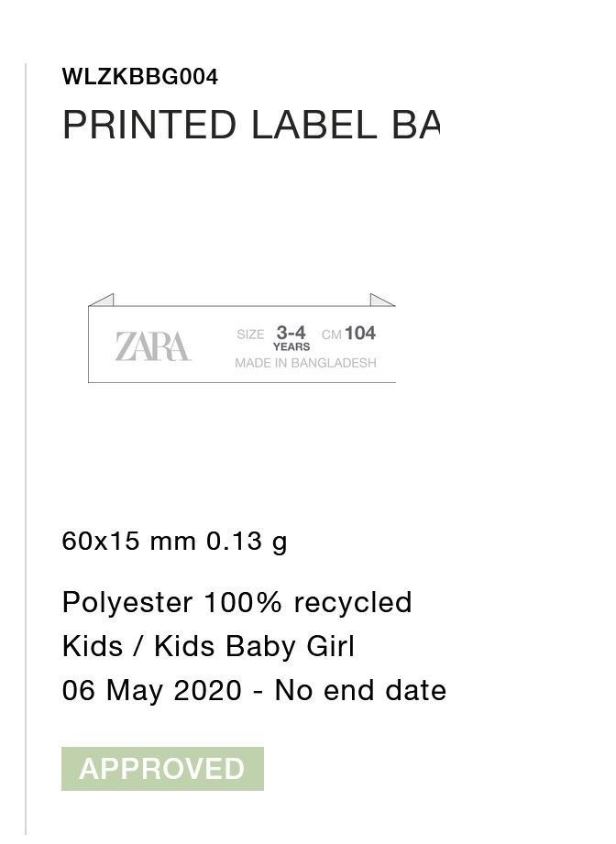Click the left fold triangle of the label

[103, 300]
